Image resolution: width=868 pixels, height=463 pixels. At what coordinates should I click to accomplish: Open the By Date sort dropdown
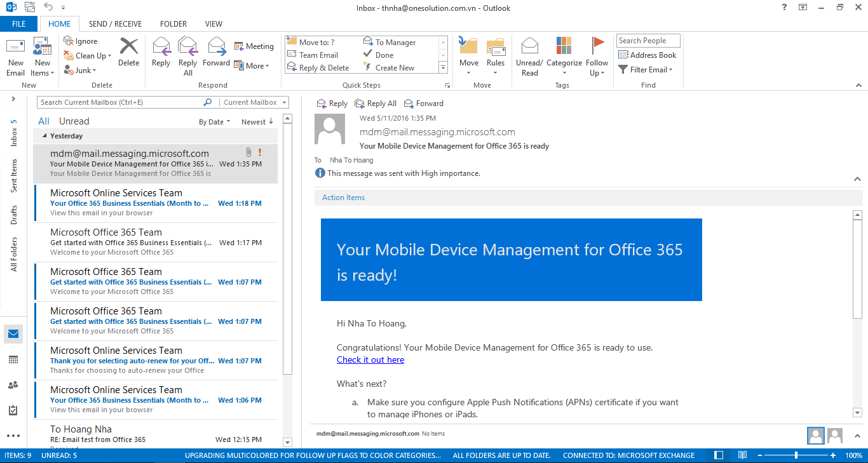[214, 122]
